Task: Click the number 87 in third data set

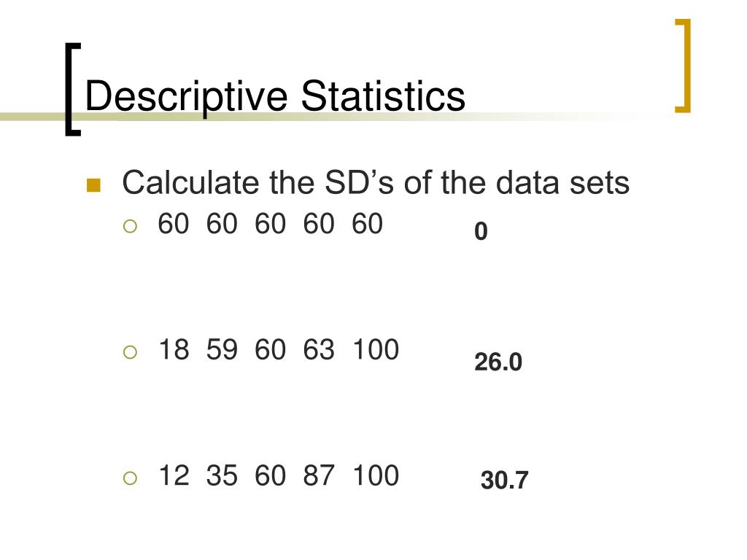Action: coord(318,475)
